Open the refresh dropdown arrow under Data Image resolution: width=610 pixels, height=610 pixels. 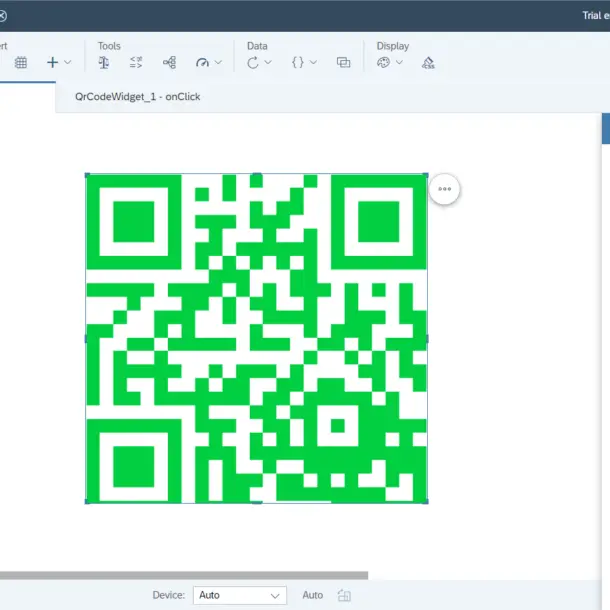268,62
